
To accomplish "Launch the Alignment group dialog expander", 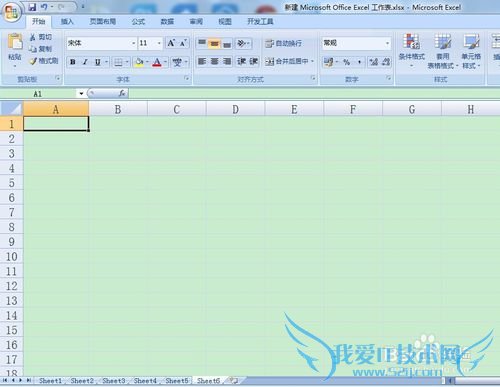I will 313,78.
